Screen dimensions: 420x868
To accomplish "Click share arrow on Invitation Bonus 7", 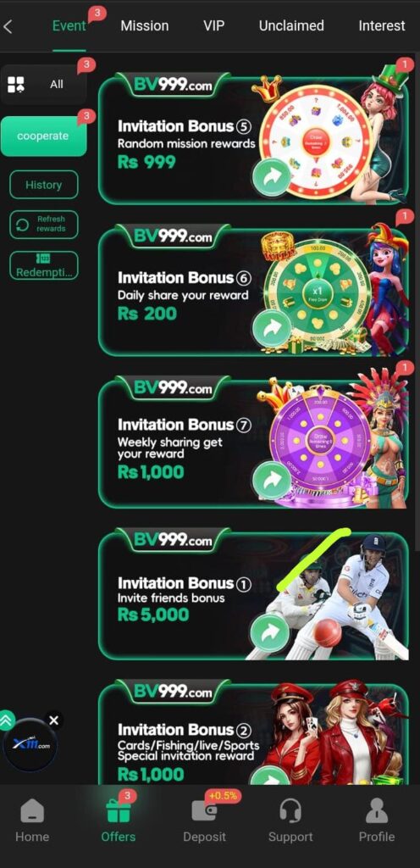I will [271, 481].
